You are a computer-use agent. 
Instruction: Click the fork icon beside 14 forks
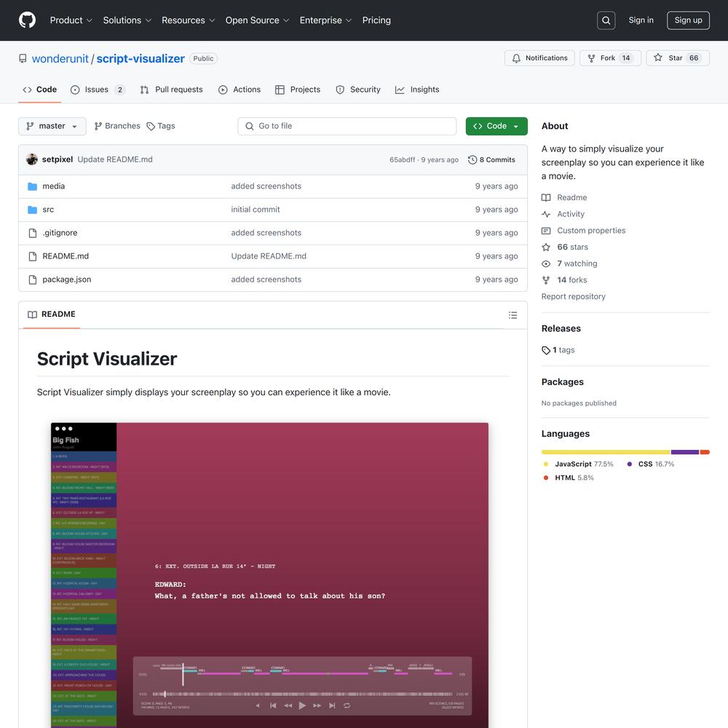546,280
